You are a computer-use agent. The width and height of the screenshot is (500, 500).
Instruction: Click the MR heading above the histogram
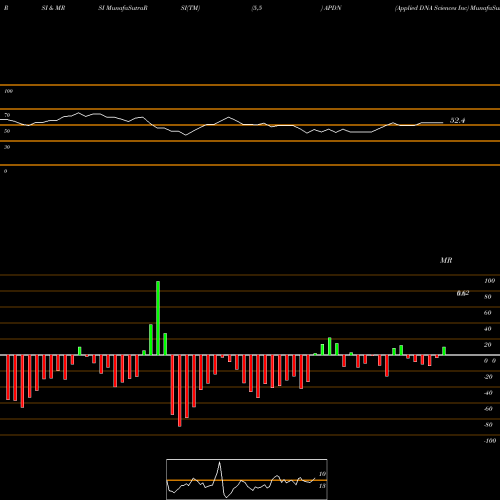[446, 260]
